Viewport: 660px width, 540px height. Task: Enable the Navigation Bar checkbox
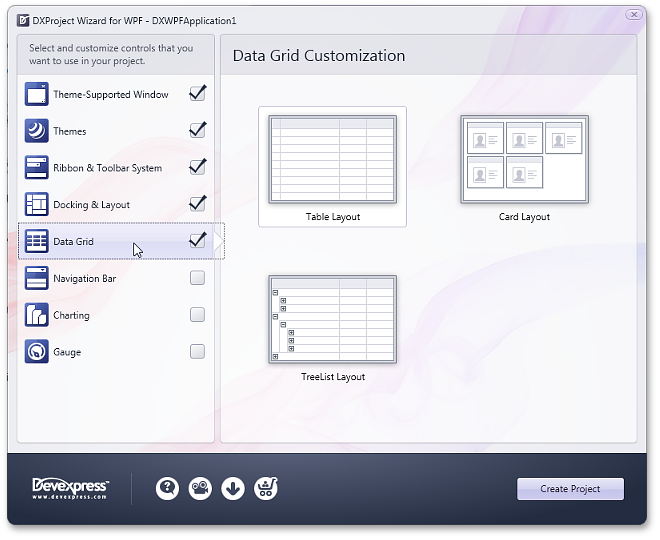coord(197,278)
